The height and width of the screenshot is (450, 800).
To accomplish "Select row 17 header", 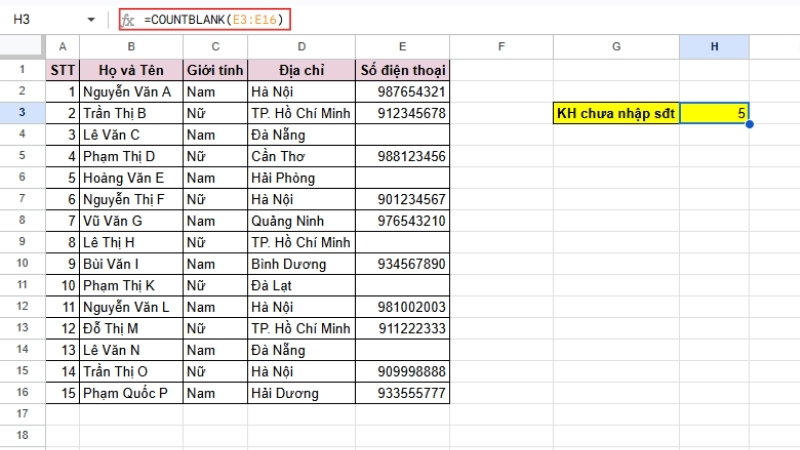I will click(x=22, y=414).
